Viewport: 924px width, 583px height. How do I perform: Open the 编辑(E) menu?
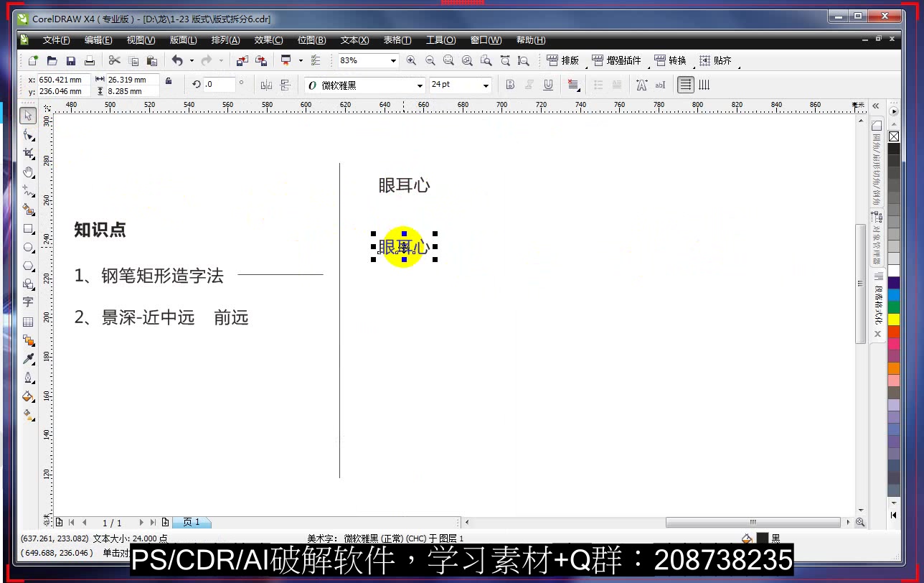pos(98,40)
